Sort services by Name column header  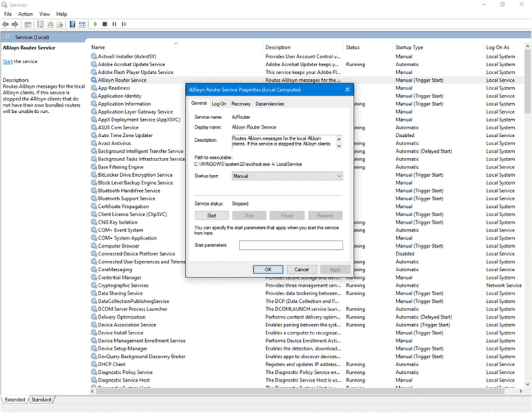point(98,47)
